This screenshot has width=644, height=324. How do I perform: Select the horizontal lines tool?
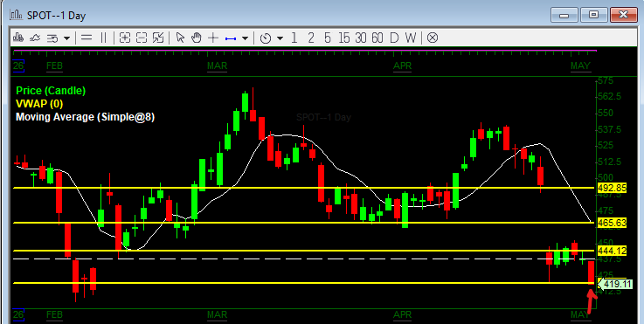pyautogui.click(x=87, y=38)
